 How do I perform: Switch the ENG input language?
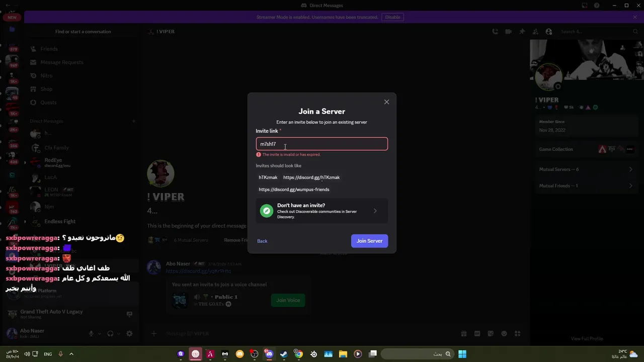tap(48, 354)
